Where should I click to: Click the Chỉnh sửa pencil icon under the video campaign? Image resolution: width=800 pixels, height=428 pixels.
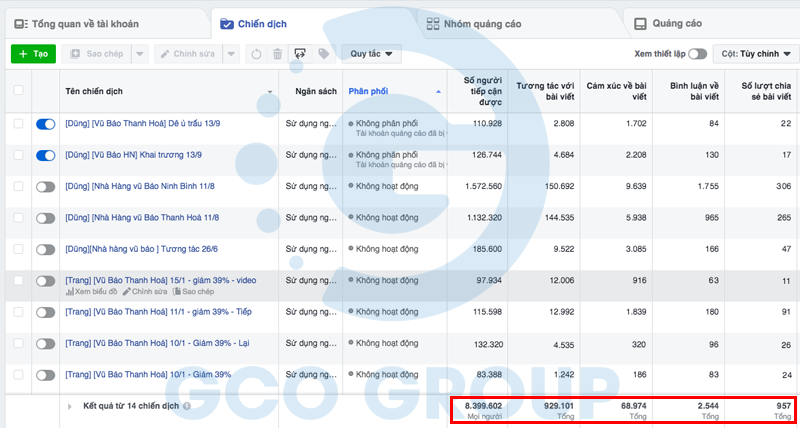tap(127, 292)
